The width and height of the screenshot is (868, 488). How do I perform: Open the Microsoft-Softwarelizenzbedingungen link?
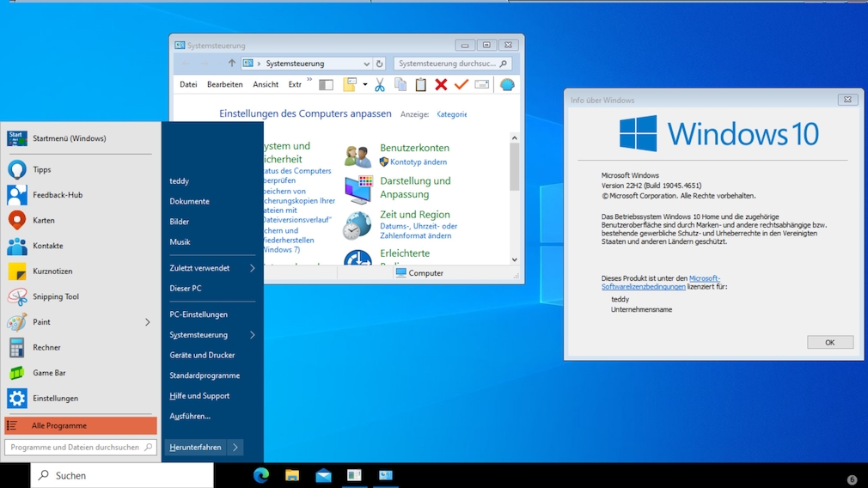[x=660, y=283]
